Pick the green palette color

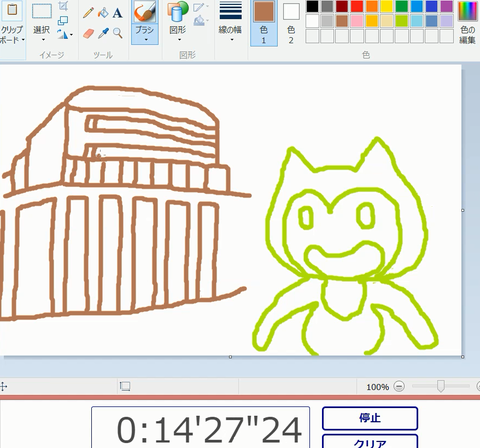[x=402, y=6]
